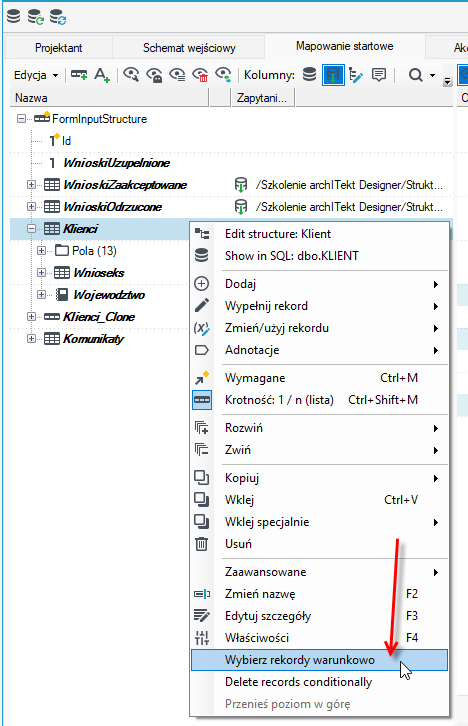
Task: Toggle the database column icon after Kolumny
Action: (309, 75)
